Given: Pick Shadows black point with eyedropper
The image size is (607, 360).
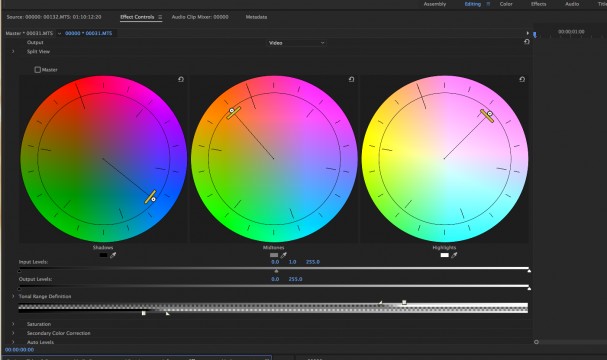Looking at the screenshot, I should (113, 255).
